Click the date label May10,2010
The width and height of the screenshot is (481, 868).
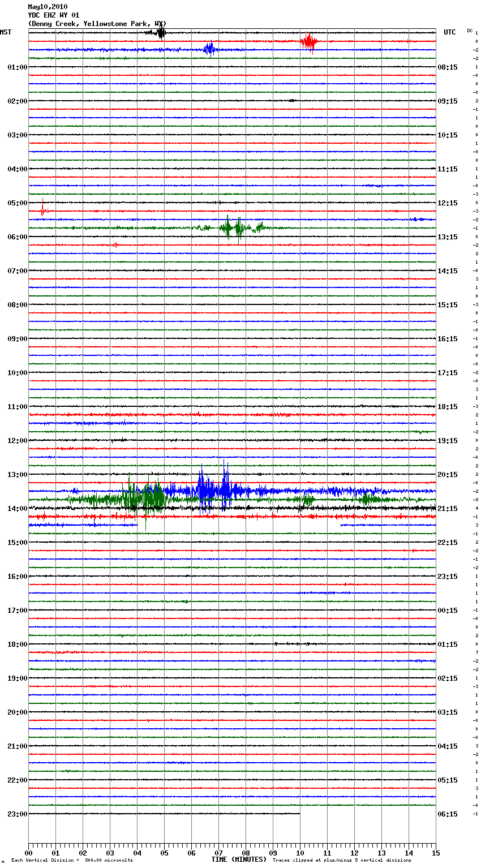48,7
